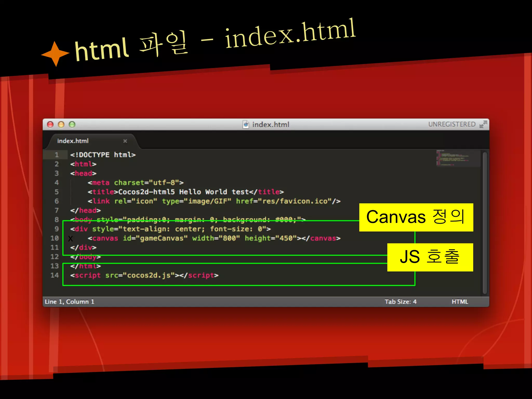The width and height of the screenshot is (532, 399).
Task: Click line number 4 in the gutter
Action: tap(57, 183)
